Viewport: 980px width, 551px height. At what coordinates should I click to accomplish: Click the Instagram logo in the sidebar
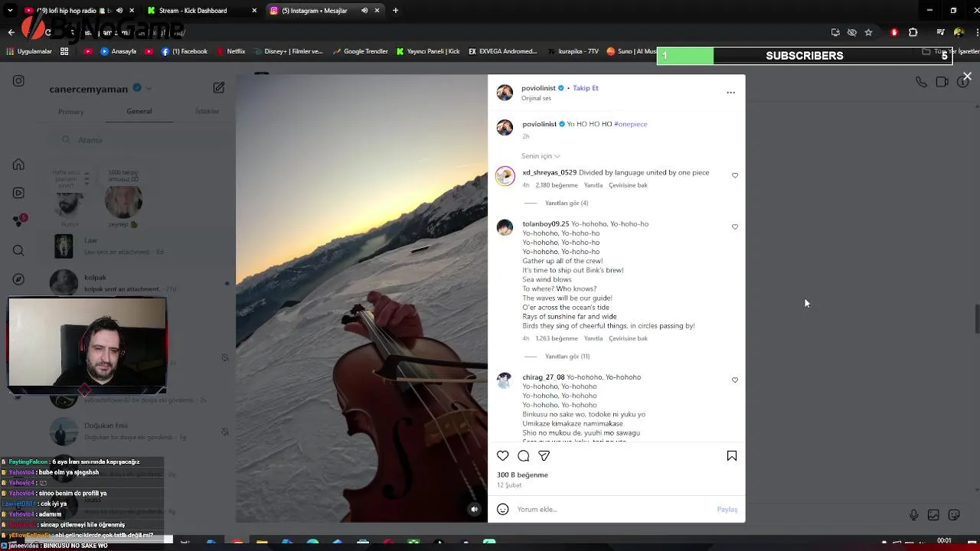tap(18, 80)
